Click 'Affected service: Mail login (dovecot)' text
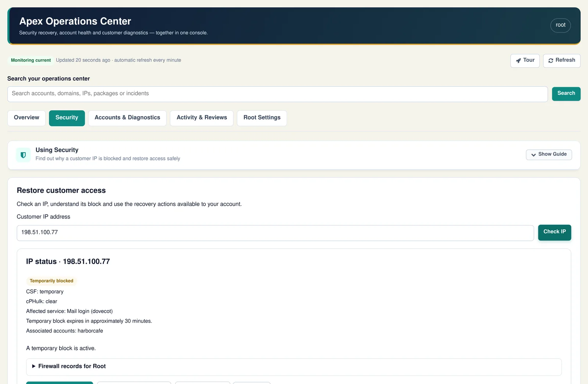 (x=69, y=311)
